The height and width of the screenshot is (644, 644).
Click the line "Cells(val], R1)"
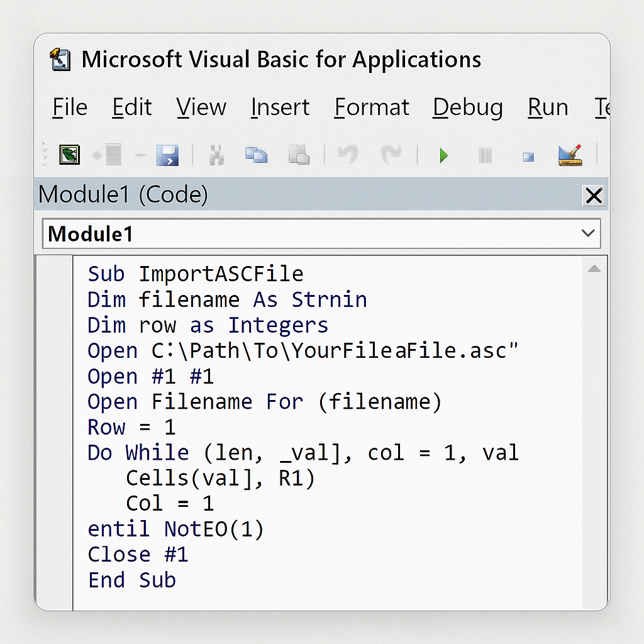[220, 479]
